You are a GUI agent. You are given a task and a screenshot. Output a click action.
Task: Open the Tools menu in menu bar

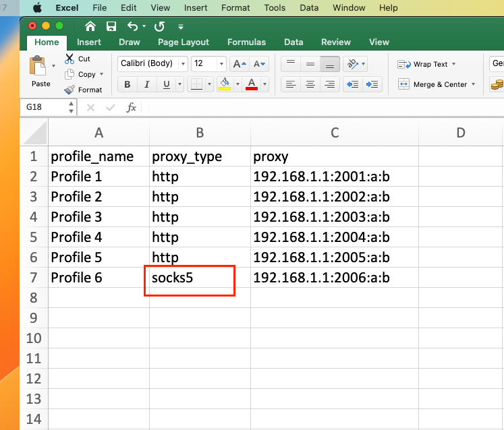275,7
